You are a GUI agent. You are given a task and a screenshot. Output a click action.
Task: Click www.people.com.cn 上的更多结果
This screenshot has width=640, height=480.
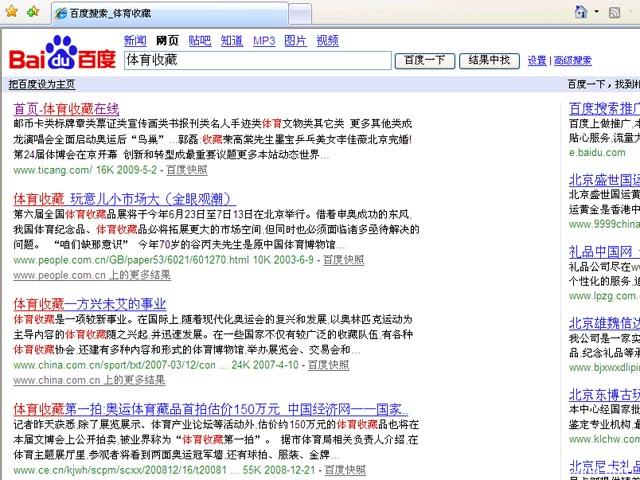click(x=92, y=275)
